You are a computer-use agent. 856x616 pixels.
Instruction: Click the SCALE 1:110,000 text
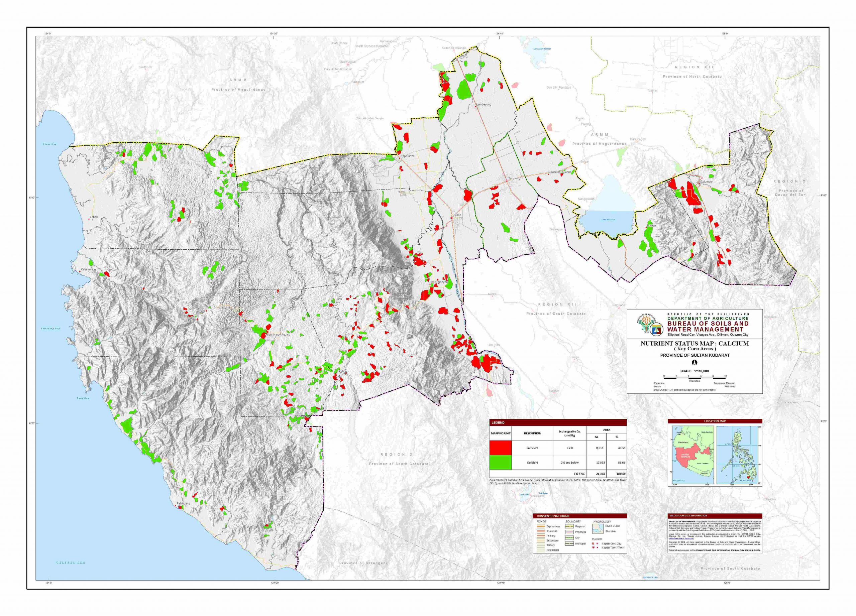click(x=695, y=371)
